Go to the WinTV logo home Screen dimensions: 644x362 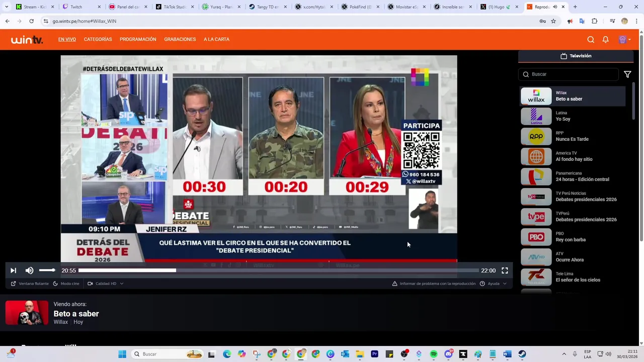[27, 40]
